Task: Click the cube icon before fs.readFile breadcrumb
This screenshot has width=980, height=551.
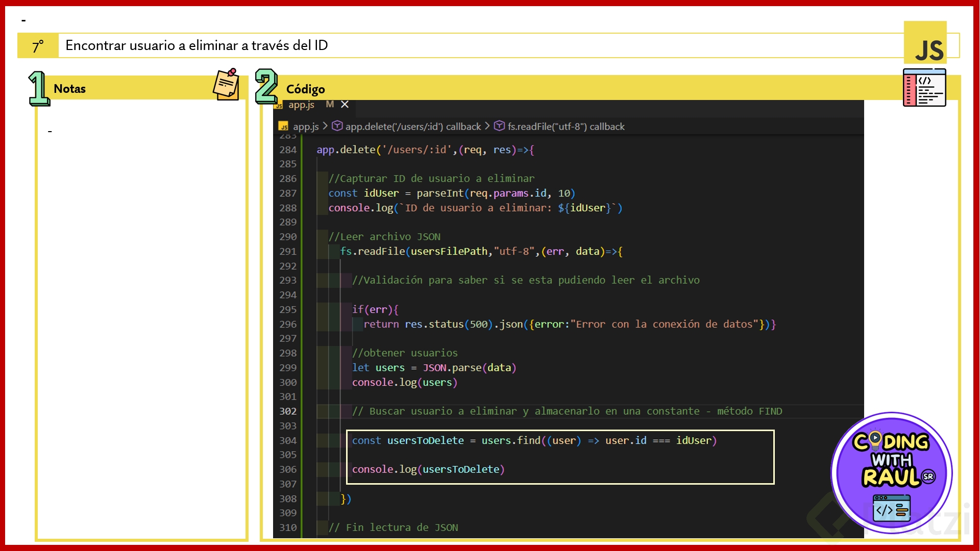Action: pyautogui.click(x=499, y=126)
